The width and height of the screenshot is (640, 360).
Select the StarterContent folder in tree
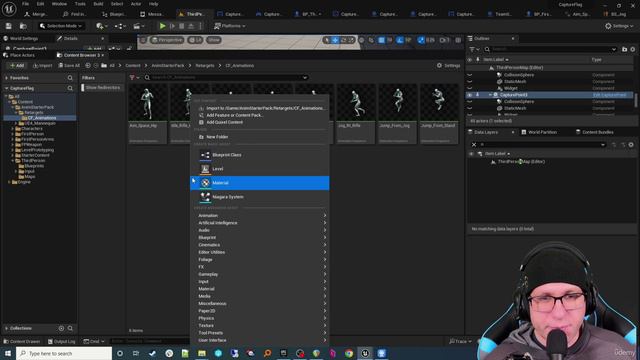click(x=35, y=155)
